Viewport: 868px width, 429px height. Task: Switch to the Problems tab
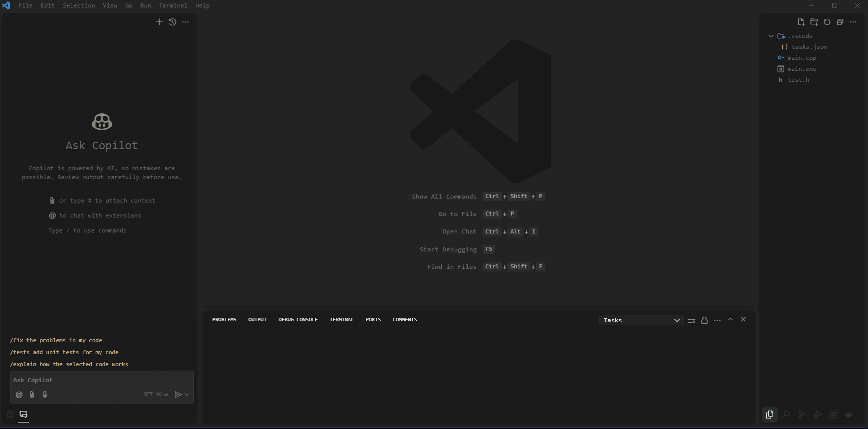224,320
